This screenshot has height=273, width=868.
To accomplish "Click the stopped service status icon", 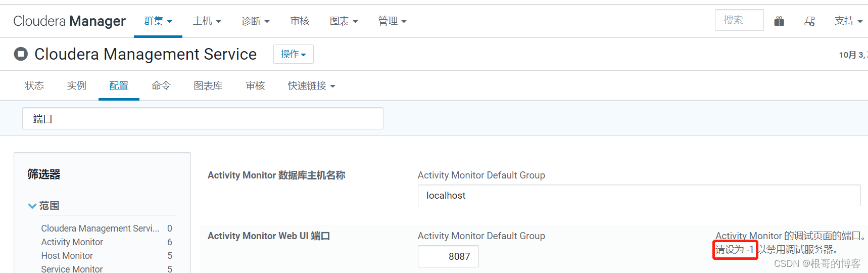I will click(21, 54).
